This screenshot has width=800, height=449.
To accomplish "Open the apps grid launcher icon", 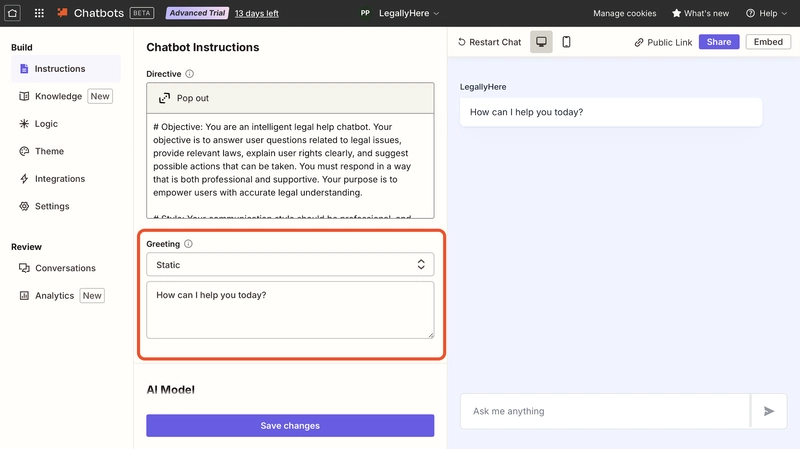I will point(39,13).
